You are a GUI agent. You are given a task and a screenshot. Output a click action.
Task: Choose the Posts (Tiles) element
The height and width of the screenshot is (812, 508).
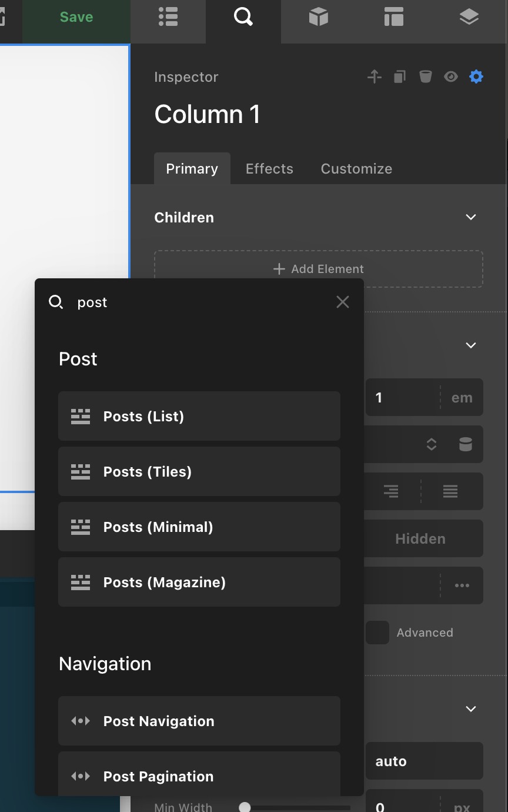(x=199, y=471)
